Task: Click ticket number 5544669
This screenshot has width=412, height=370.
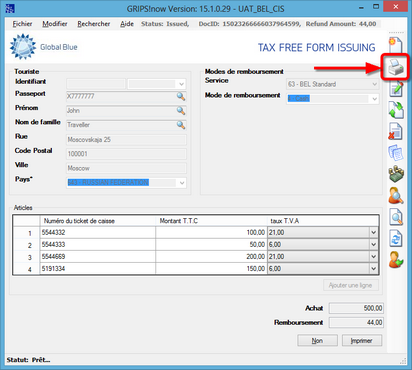Action: tap(98, 257)
